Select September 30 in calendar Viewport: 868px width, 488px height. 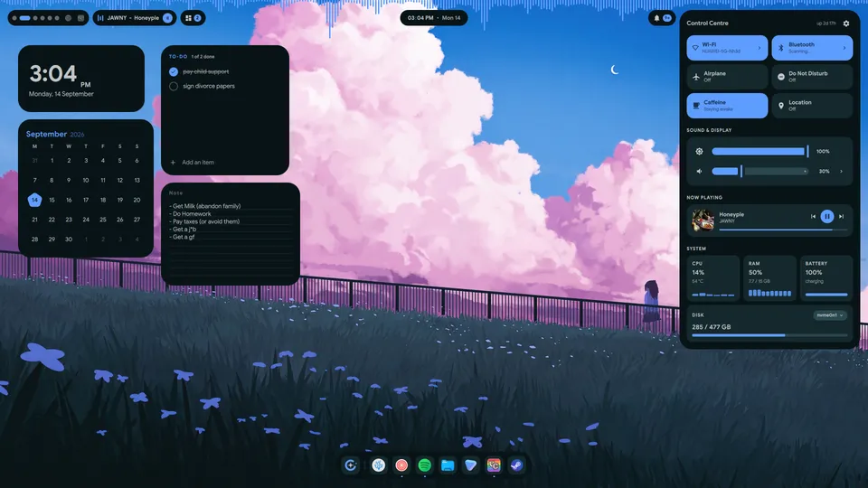tap(69, 239)
